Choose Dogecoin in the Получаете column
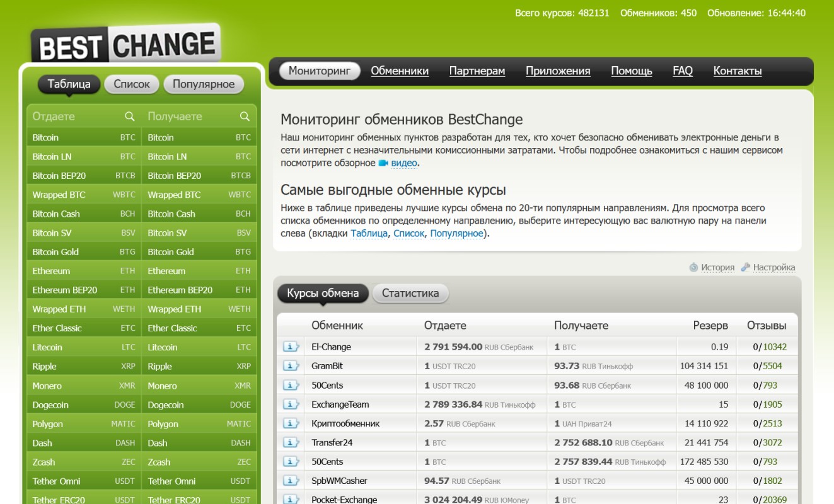The width and height of the screenshot is (834, 504). [x=199, y=404]
